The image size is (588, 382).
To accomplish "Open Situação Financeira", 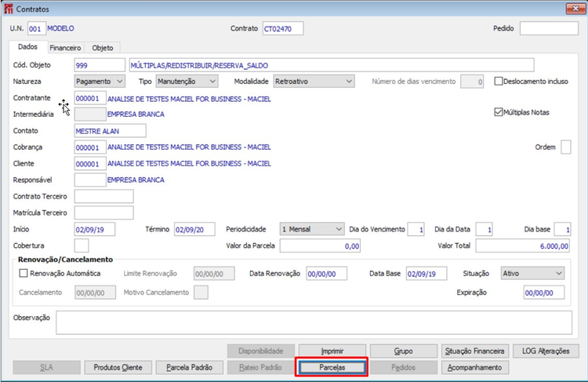I will 475,351.
